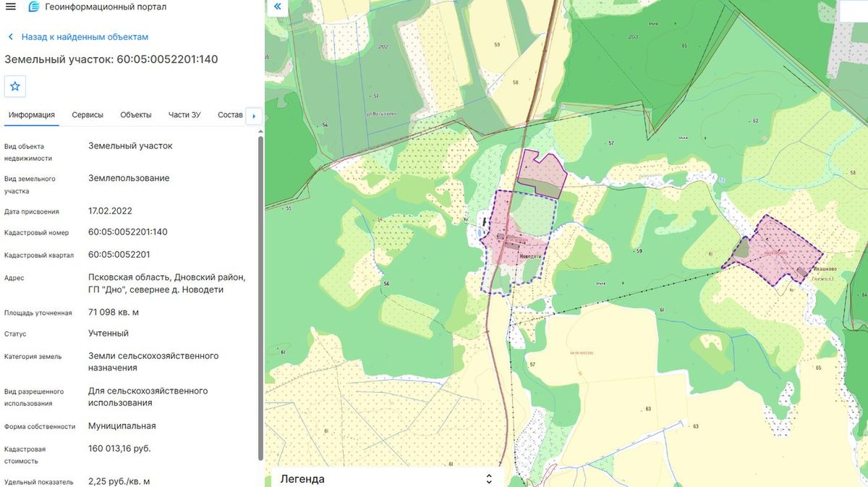
Task: Click the Площадь уточненная label
Action: [38, 313]
